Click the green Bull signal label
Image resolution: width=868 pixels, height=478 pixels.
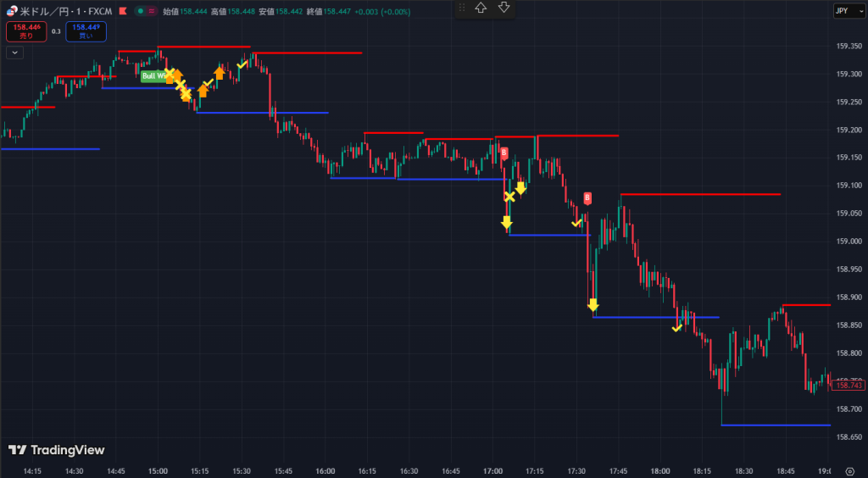pos(153,76)
